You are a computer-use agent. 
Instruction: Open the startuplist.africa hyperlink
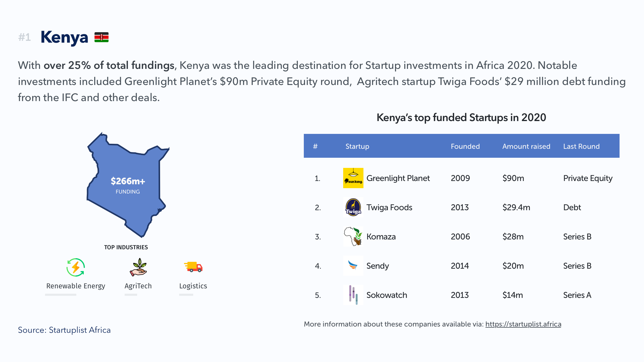click(523, 324)
